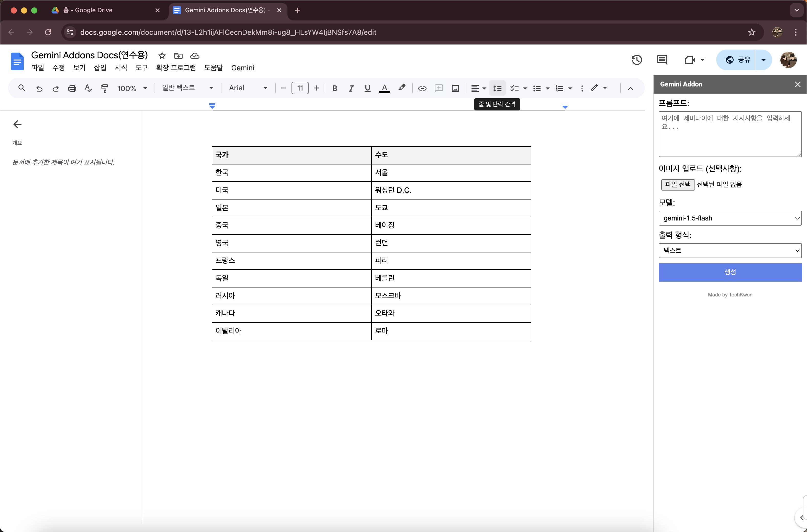Open the Arial font dropdown
The height and width of the screenshot is (532, 807).
248,88
